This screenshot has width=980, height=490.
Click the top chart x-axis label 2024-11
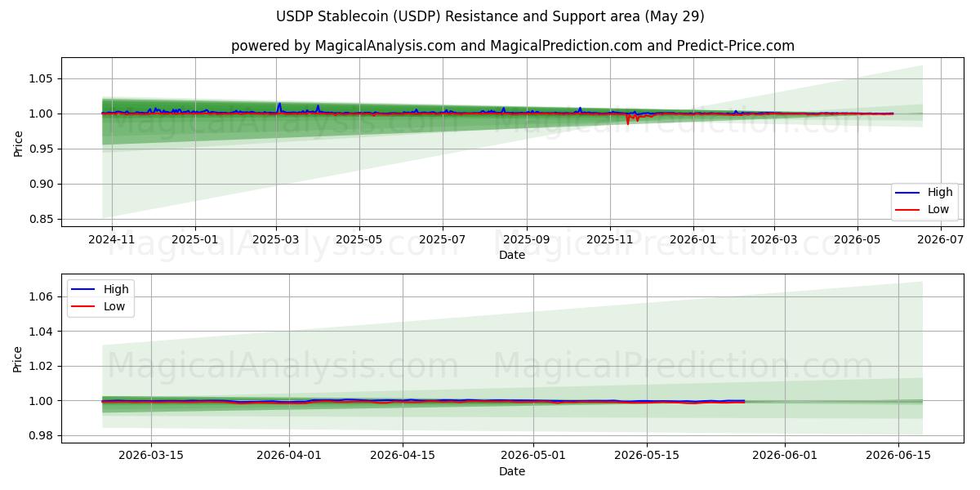112,240
